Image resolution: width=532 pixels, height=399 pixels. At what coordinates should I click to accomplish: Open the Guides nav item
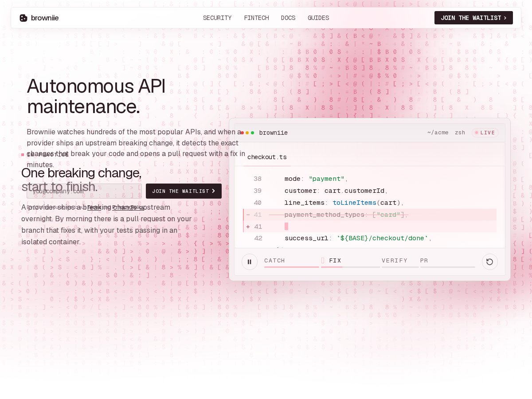pos(318,18)
